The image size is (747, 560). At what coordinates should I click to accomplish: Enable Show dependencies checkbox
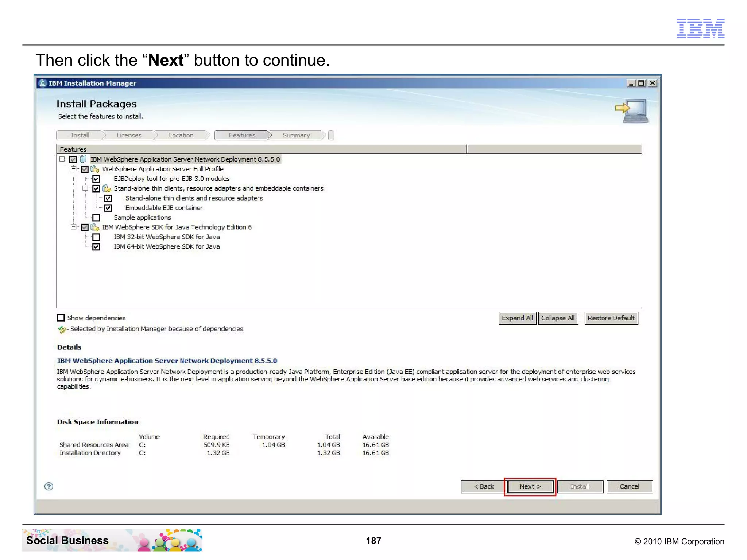[x=61, y=318]
